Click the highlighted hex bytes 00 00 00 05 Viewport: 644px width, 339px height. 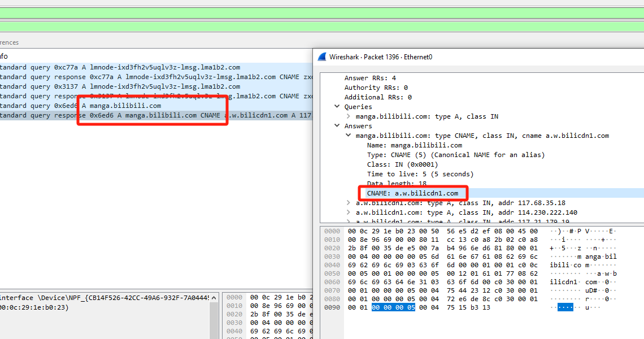point(393,307)
